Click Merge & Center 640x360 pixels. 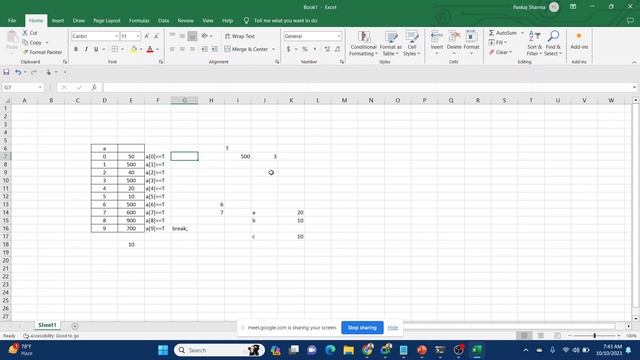point(246,49)
